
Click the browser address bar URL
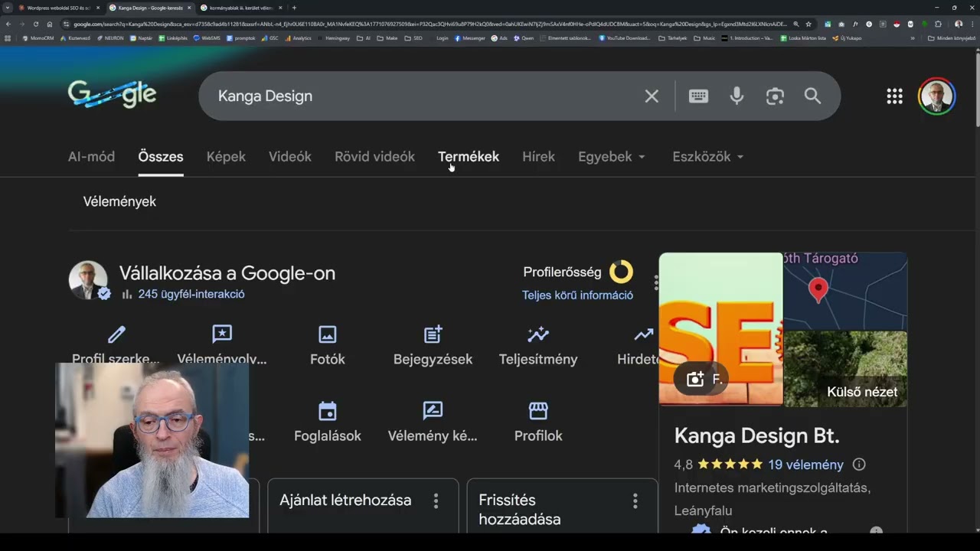[429, 24]
